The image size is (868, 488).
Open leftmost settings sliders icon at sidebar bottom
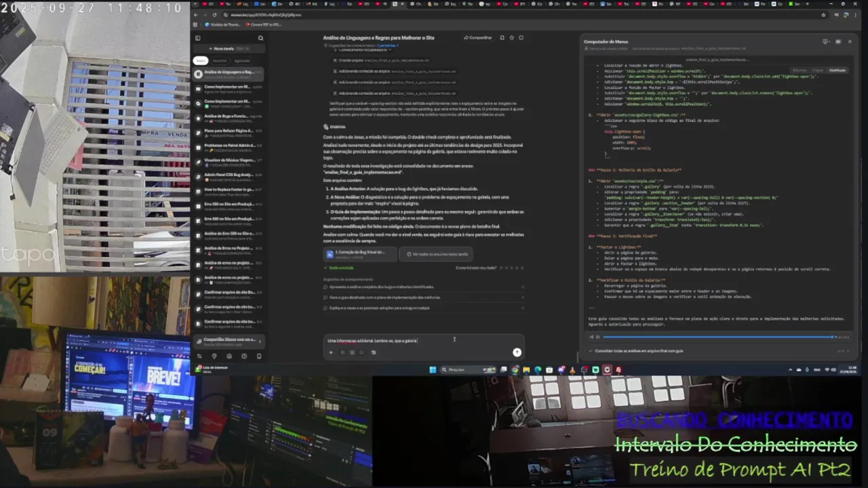pyautogui.click(x=199, y=357)
